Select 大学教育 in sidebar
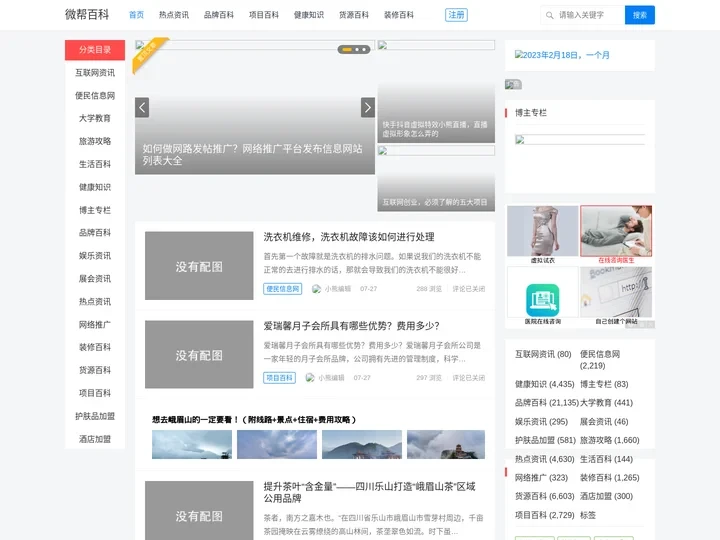720x540 pixels. [x=95, y=118]
